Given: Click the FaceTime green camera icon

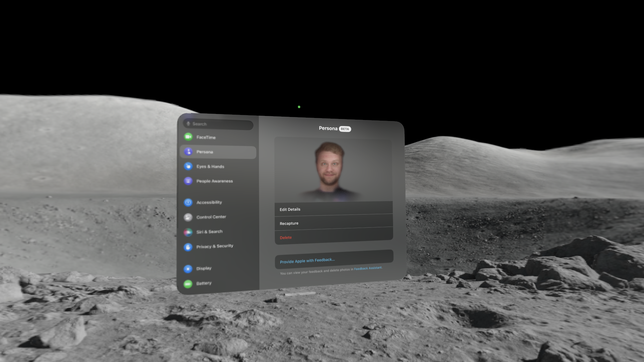Looking at the screenshot, I should point(188,137).
